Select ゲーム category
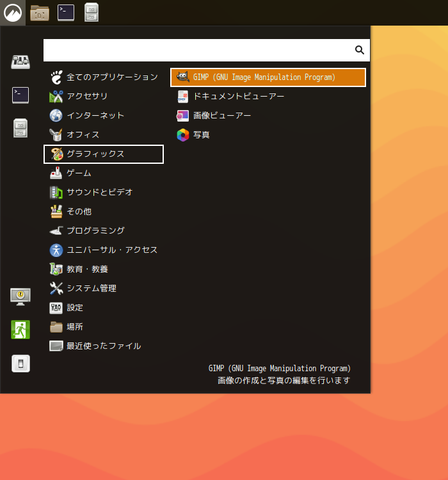This screenshot has width=448, height=480. tap(104, 173)
